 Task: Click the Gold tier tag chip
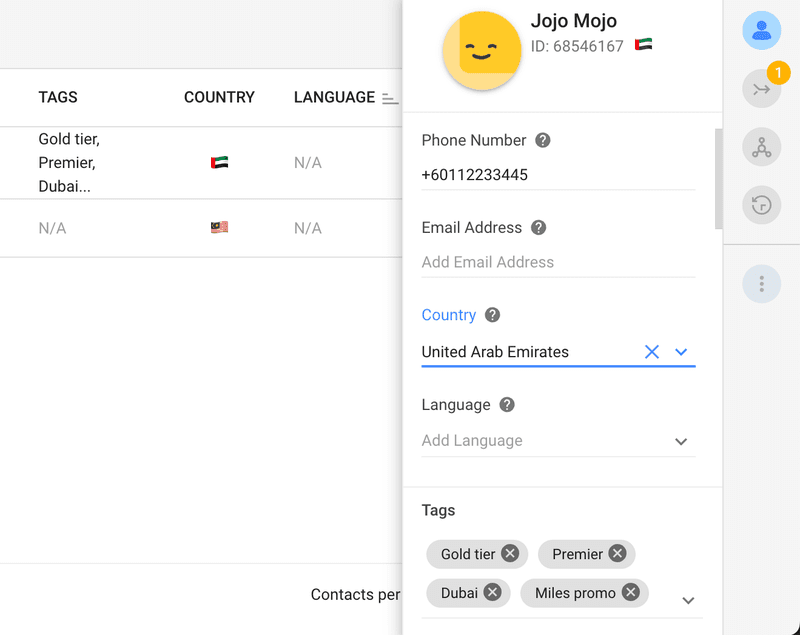click(477, 554)
